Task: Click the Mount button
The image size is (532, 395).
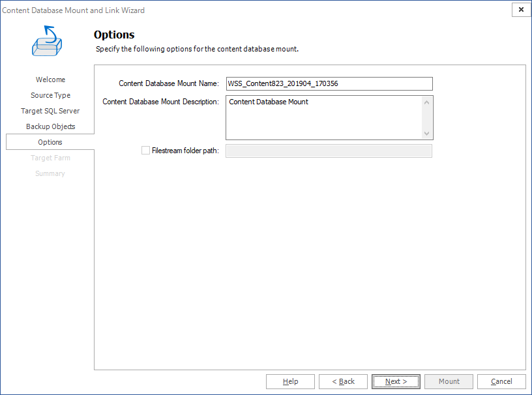Action: 449,381
